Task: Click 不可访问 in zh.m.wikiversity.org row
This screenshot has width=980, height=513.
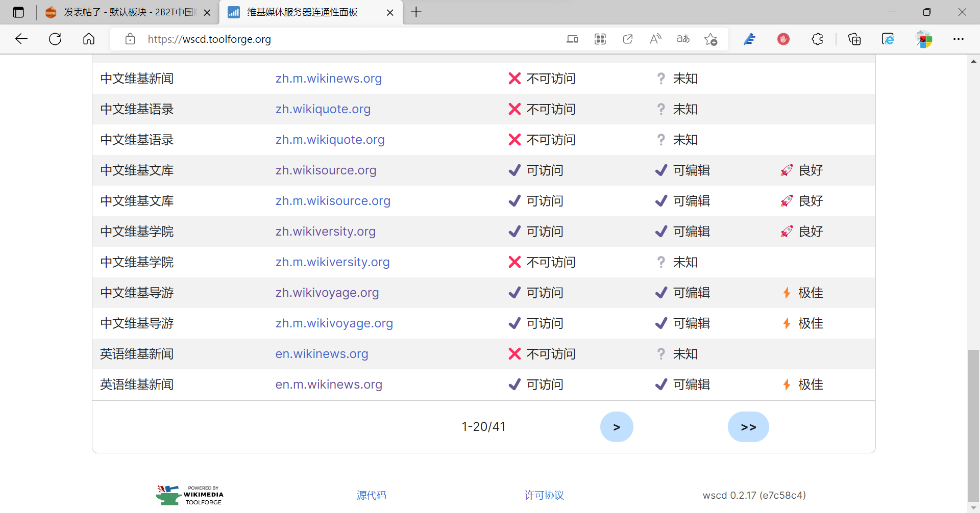Action: tap(551, 262)
